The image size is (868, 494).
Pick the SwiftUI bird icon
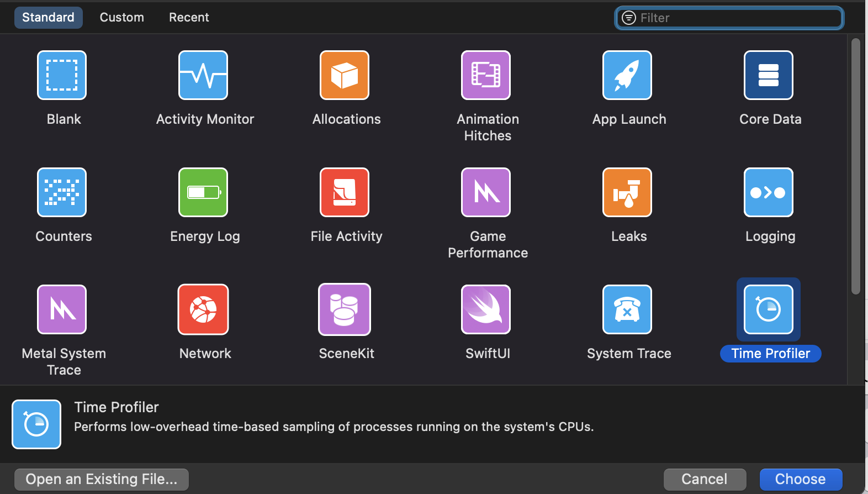(486, 309)
